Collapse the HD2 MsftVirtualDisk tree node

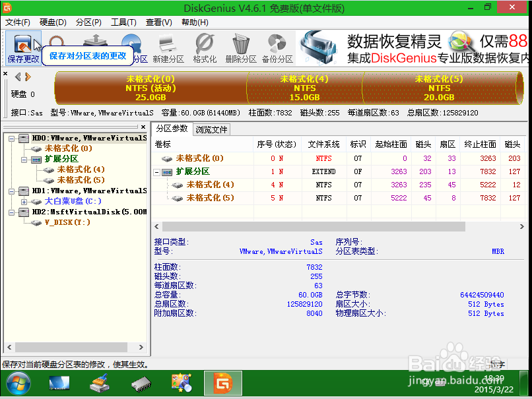(11, 212)
